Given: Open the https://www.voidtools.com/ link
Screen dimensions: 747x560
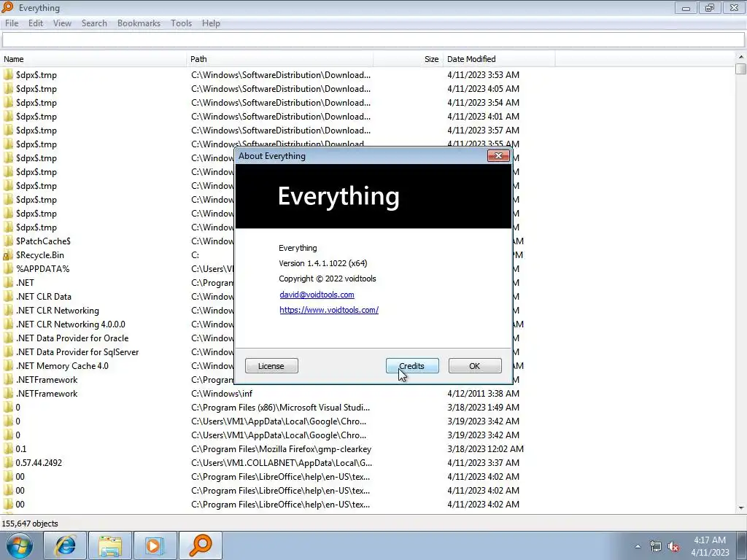Looking at the screenshot, I should coord(329,310).
